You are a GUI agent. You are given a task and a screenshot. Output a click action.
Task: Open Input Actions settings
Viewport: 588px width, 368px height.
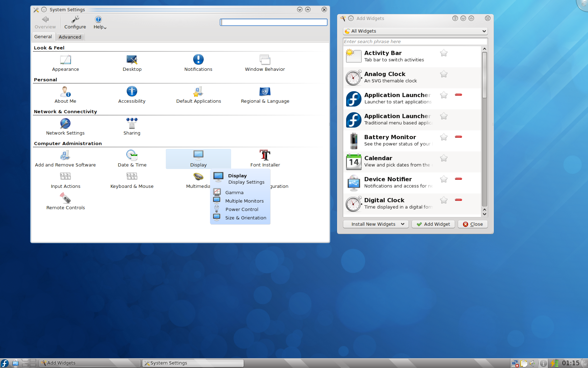(x=65, y=180)
